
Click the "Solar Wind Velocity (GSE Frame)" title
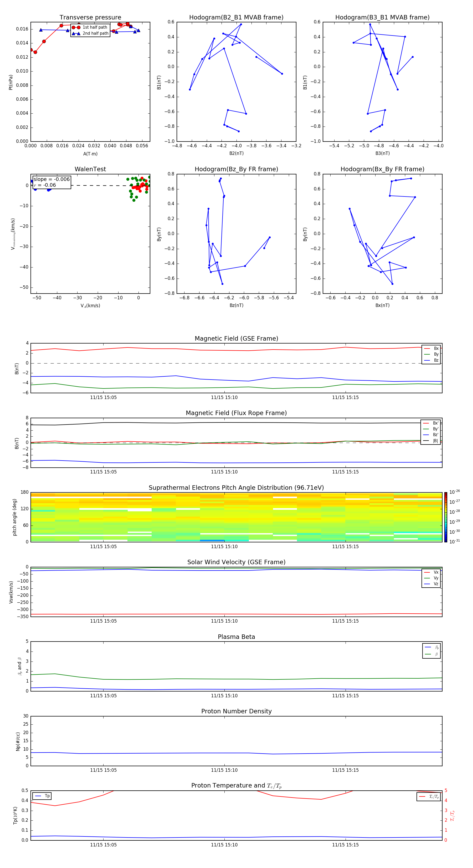[236, 562]
